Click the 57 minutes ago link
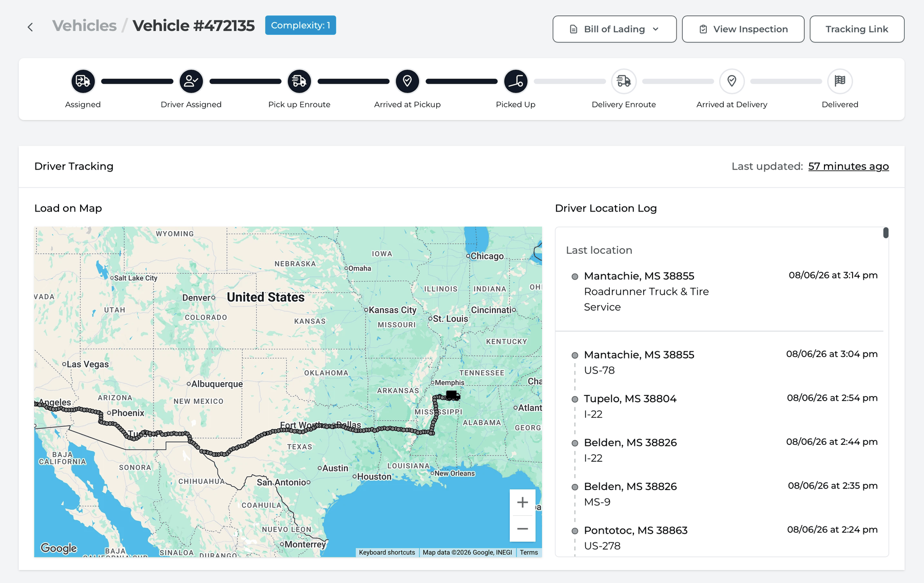 849,166
